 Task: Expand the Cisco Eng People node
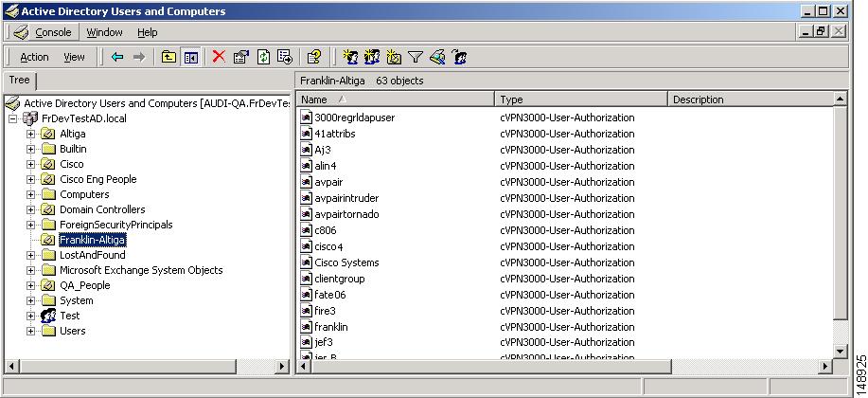tap(31, 180)
